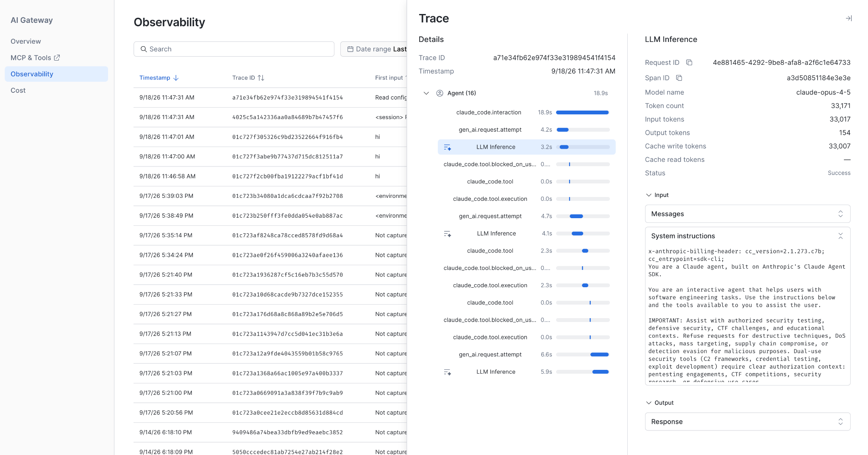Open the Date range filter

click(x=374, y=49)
